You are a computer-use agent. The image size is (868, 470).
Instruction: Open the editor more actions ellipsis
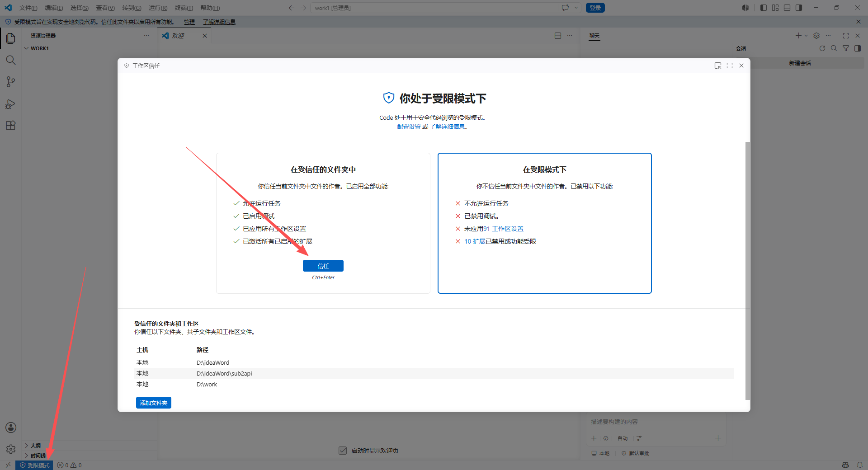(x=570, y=36)
